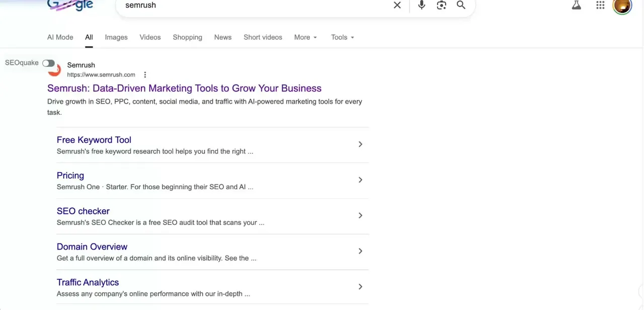
Task: Expand the Domain Overview sitelink chevron
Action: click(x=360, y=251)
